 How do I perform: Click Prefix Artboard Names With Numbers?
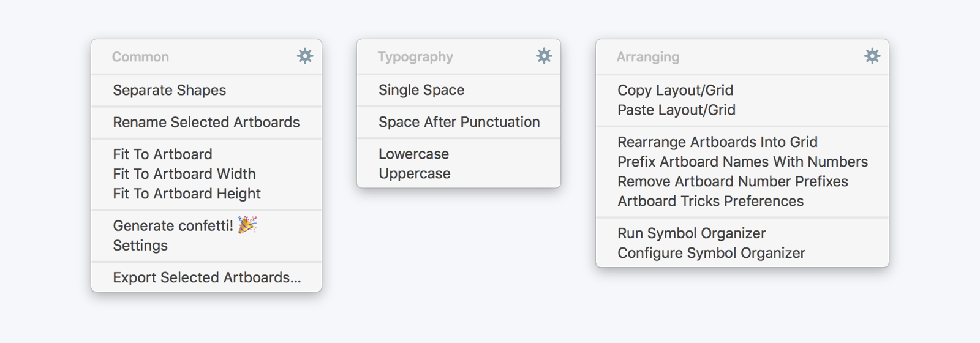(x=742, y=162)
